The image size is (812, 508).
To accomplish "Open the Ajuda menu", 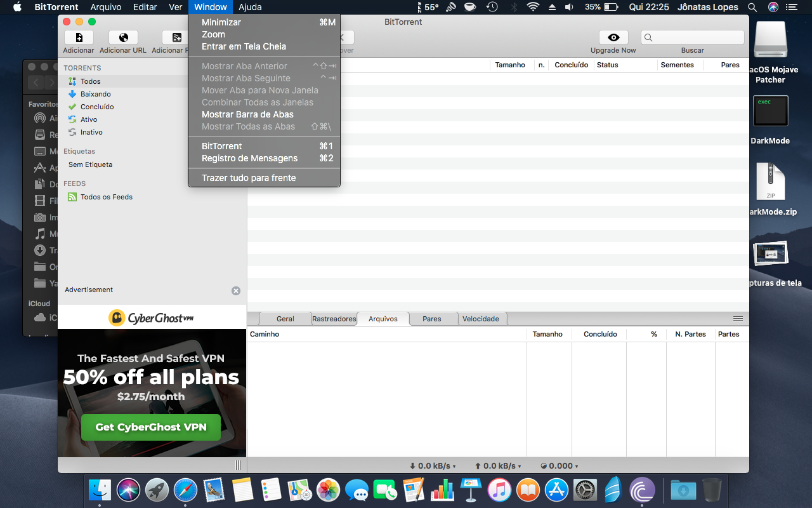I will (x=251, y=7).
